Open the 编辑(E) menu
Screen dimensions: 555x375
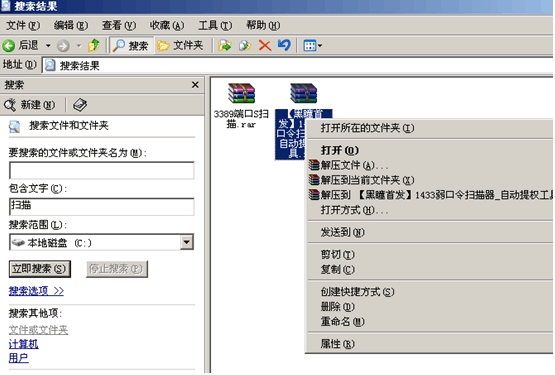(71, 25)
